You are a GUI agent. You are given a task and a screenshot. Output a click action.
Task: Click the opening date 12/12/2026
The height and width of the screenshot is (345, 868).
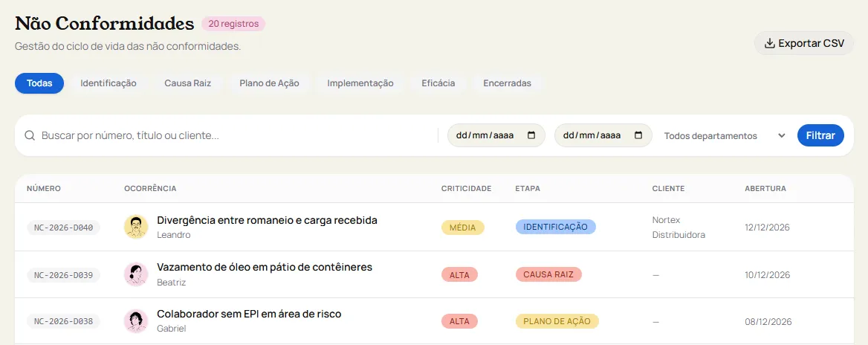767,228
